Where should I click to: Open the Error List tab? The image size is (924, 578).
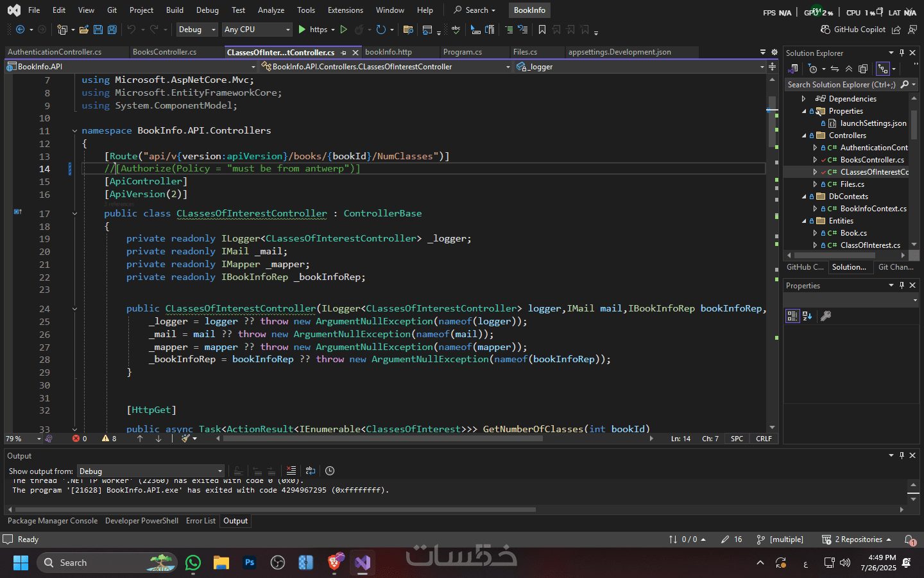[x=200, y=521]
